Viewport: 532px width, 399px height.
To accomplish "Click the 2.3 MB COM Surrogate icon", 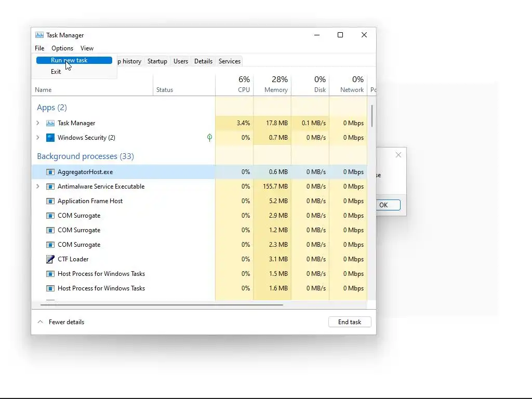I will click(x=50, y=245).
